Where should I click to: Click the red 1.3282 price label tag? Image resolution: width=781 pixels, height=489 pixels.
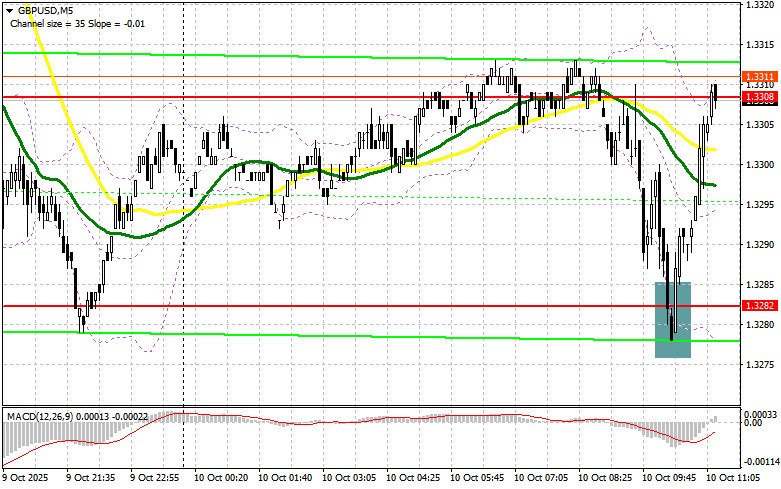(x=757, y=305)
